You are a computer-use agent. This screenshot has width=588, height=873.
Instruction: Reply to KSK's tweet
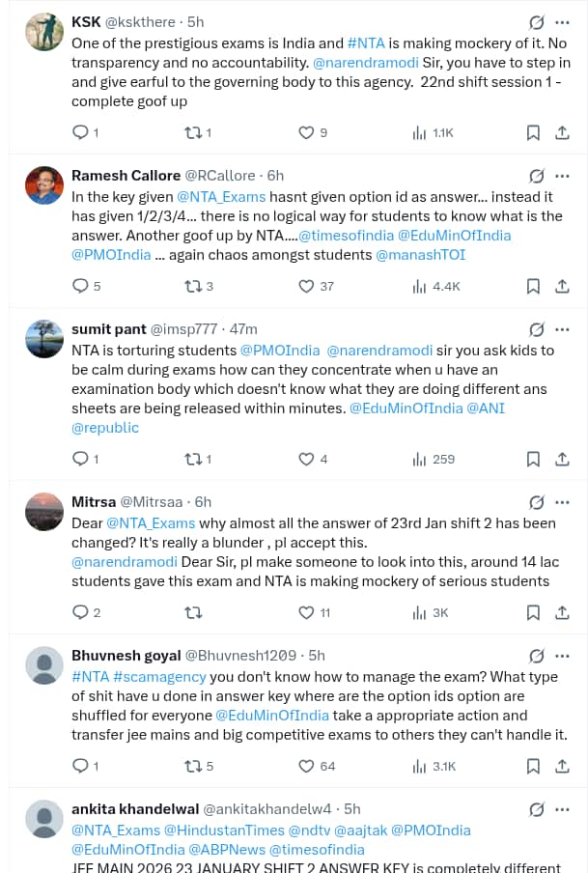click(81, 132)
